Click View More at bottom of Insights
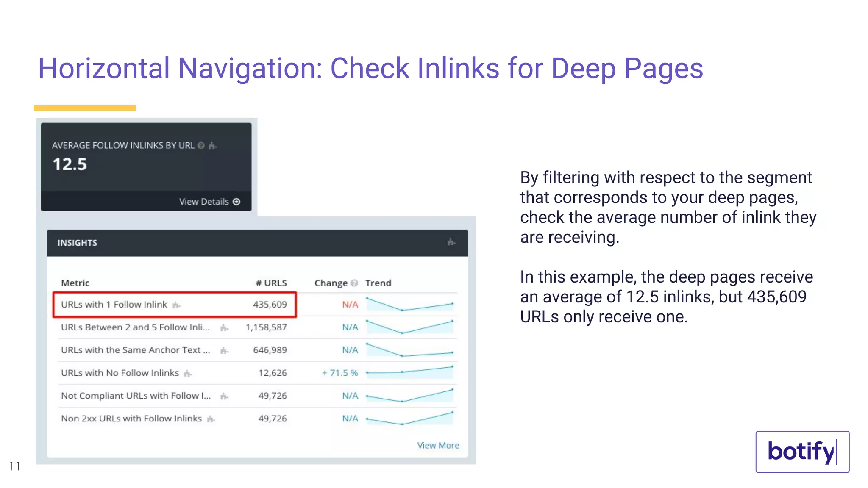This screenshot has height=488, width=868. tap(438, 445)
